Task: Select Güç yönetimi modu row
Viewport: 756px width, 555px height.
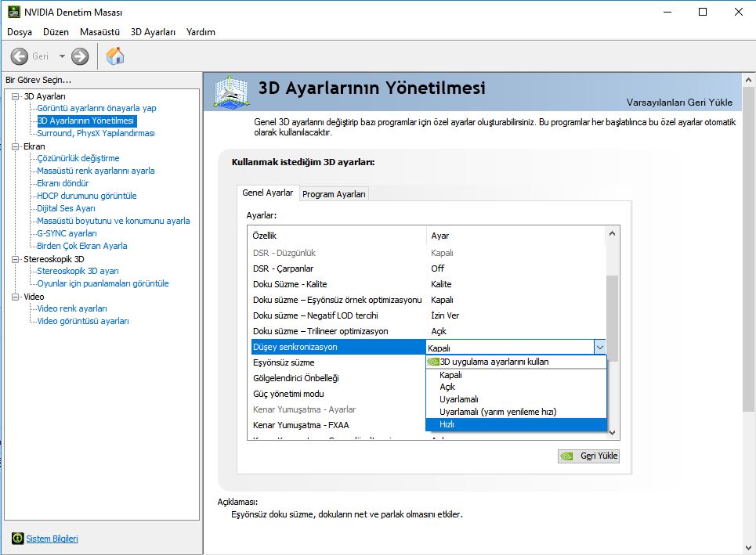Action: pyautogui.click(x=338, y=394)
